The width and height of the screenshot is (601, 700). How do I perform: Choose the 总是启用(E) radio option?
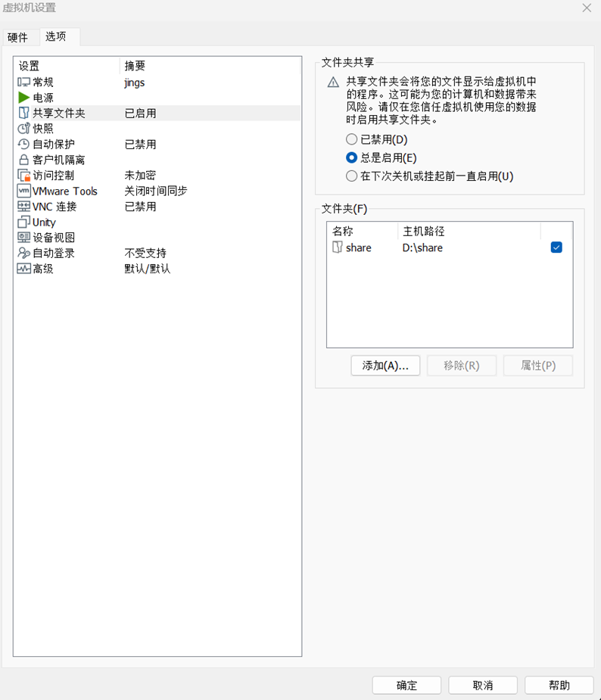pos(351,158)
